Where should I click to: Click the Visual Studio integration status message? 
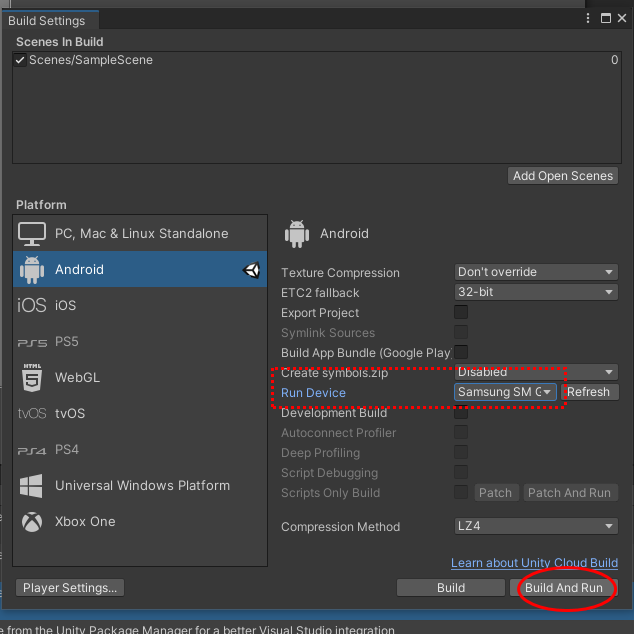(198, 630)
